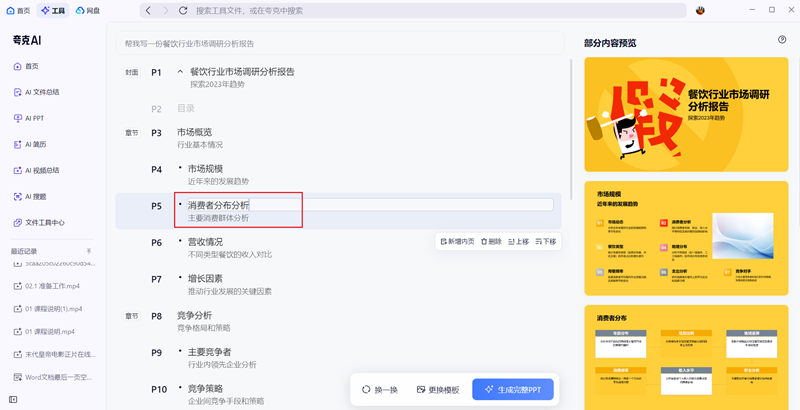Screen dimensions: 800x410
Task: Go back with the left arrow
Action: (148, 10)
